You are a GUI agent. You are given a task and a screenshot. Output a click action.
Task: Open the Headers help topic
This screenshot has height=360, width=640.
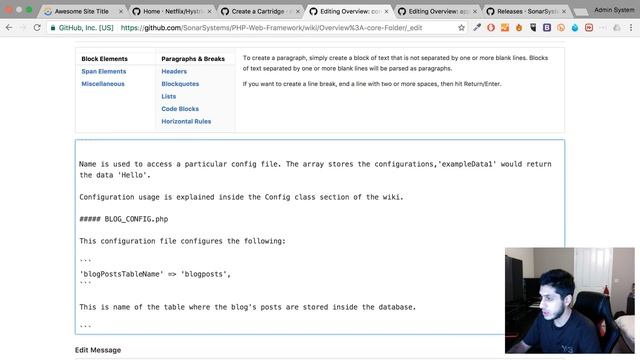click(x=174, y=71)
